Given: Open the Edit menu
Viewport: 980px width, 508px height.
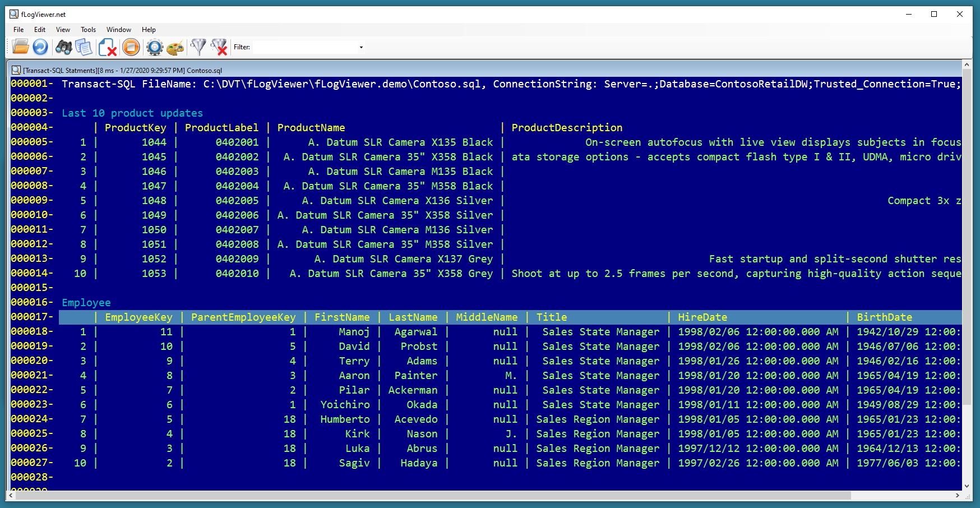Looking at the screenshot, I should [x=40, y=30].
